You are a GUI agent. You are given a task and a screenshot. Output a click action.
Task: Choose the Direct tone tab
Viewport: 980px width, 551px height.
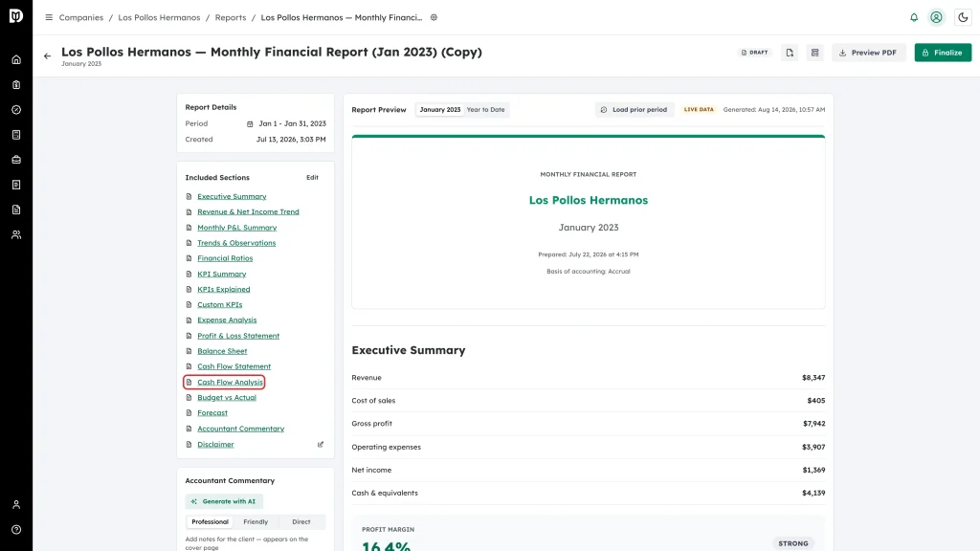301,521
